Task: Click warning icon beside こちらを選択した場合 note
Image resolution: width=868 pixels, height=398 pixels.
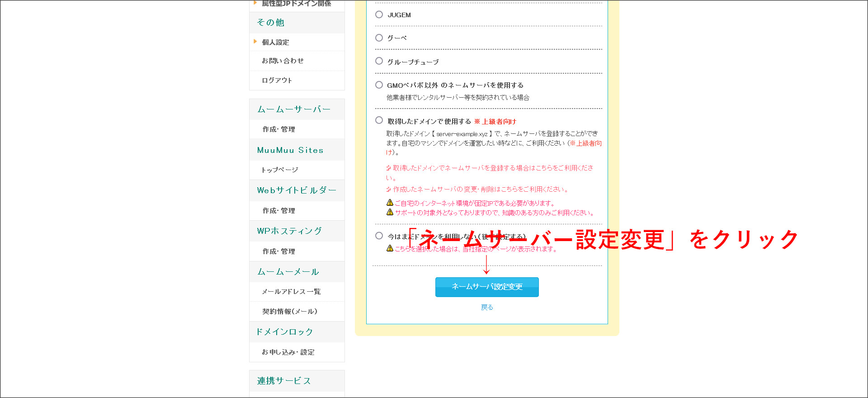Action: 390,248
